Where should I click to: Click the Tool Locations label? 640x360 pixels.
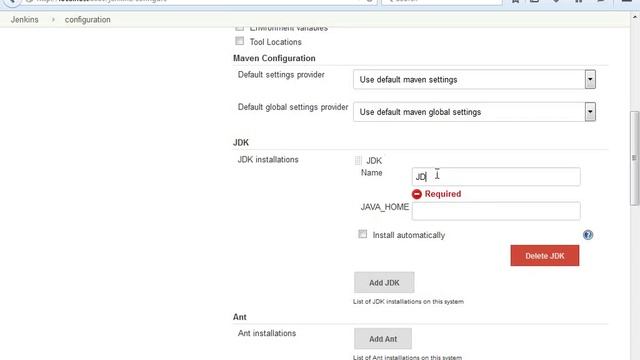click(276, 42)
